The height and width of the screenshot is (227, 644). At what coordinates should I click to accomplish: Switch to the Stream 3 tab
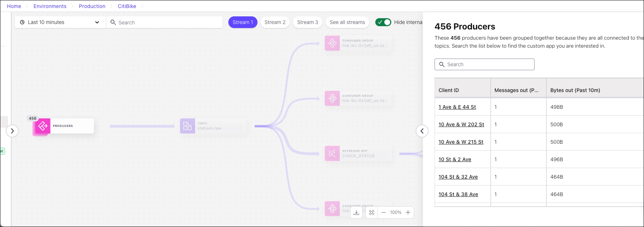click(x=307, y=22)
